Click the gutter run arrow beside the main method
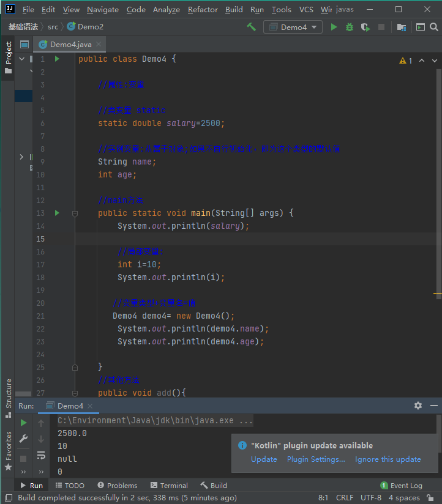This screenshot has width=442, height=504. click(57, 213)
